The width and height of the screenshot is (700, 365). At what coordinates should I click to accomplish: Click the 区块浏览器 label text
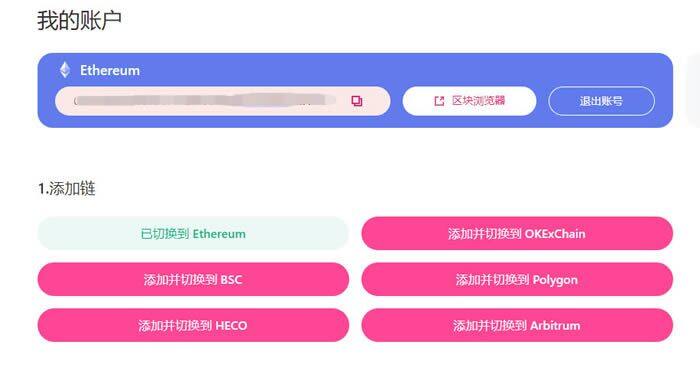[479, 101]
